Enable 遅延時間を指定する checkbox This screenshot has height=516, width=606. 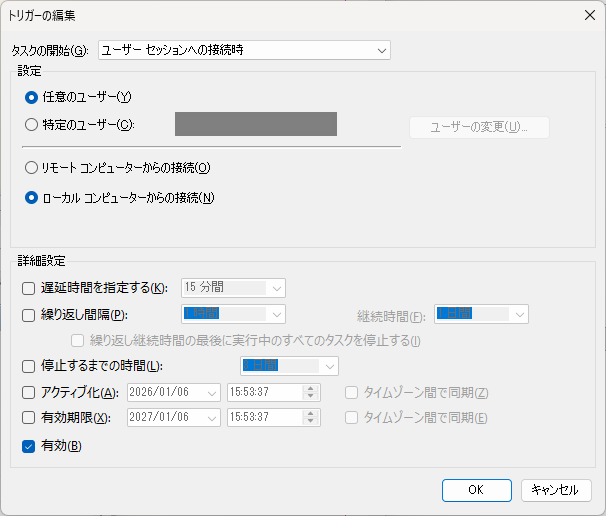click(29, 288)
